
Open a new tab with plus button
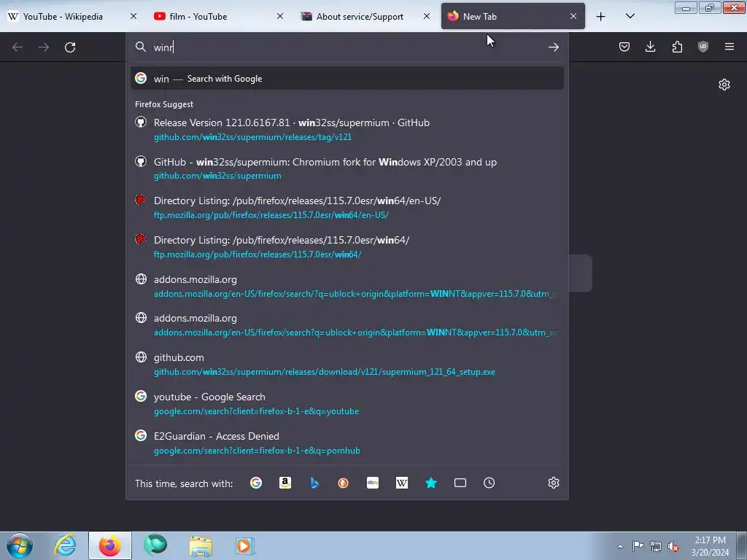tap(601, 17)
